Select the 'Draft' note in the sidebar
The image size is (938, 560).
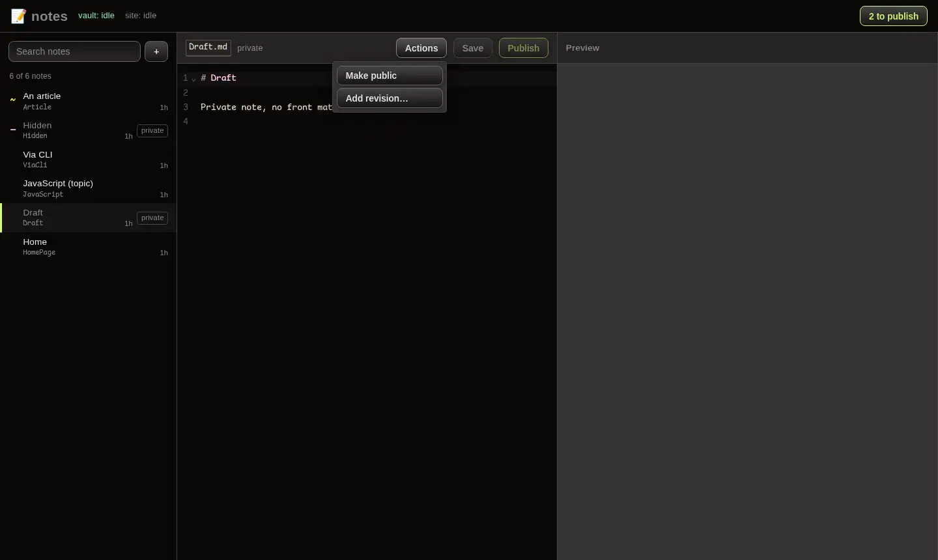89,217
